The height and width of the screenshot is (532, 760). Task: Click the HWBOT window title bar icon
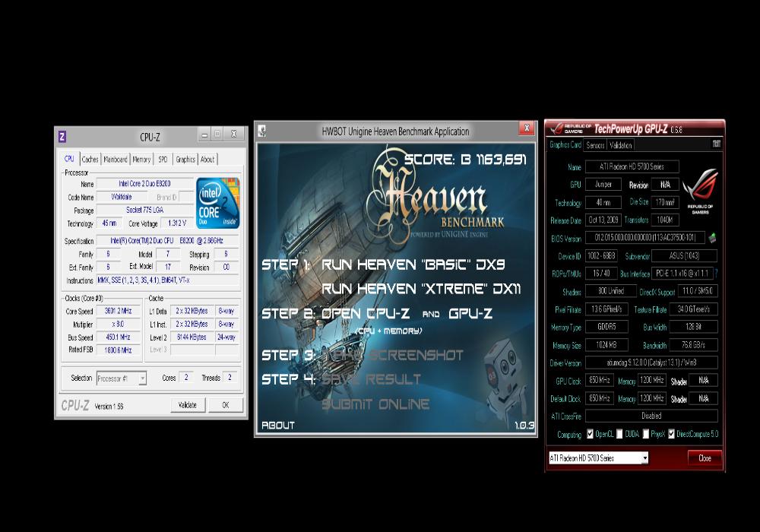[x=261, y=131]
